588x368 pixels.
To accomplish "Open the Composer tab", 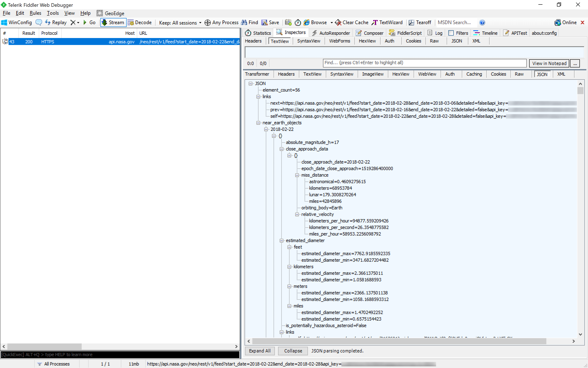I will tap(369, 33).
